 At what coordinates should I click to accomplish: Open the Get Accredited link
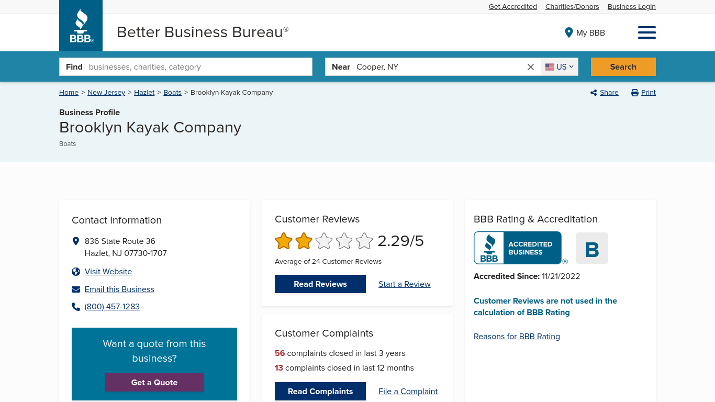pos(513,6)
